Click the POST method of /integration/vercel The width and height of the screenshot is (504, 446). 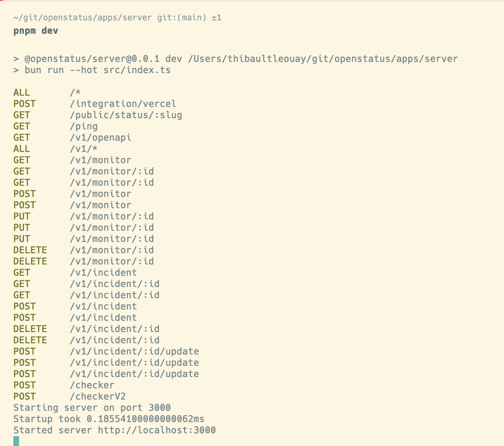(25, 104)
